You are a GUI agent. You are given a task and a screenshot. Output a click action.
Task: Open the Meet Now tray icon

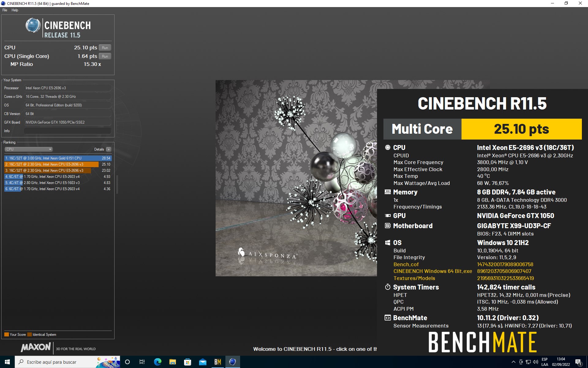[521, 362]
